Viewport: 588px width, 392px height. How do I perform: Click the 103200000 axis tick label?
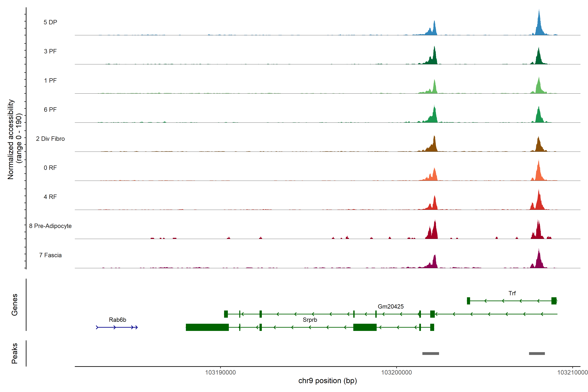pyautogui.click(x=396, y=373)
